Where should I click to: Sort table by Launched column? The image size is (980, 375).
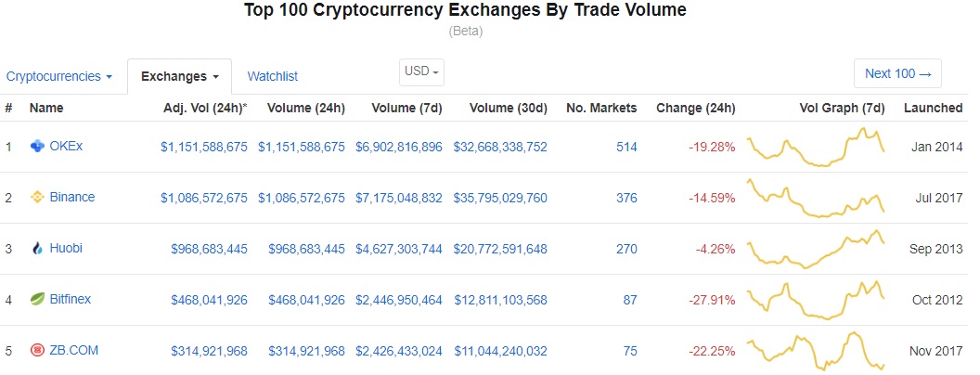pos(933,108)
